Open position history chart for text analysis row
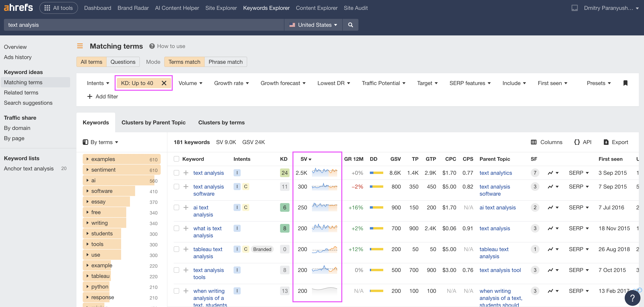644x307 pixels. click(553, 173)
